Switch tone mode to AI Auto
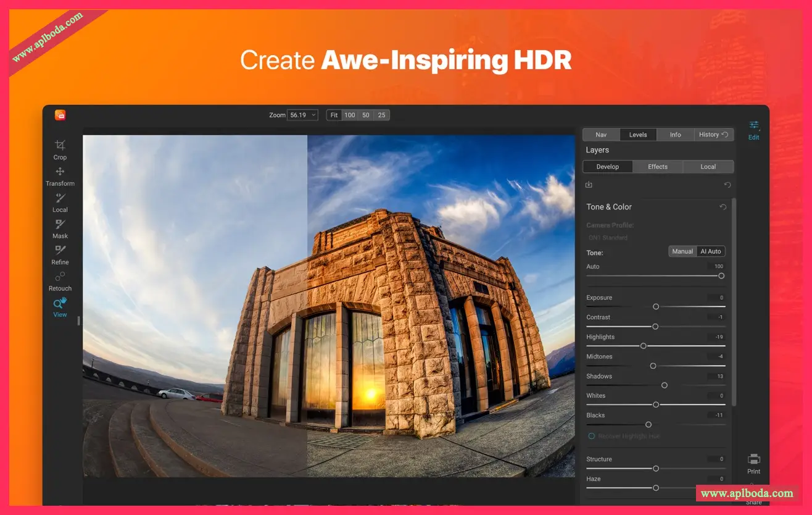The width and height of the screenshot is (812, 515). point(710,251)
